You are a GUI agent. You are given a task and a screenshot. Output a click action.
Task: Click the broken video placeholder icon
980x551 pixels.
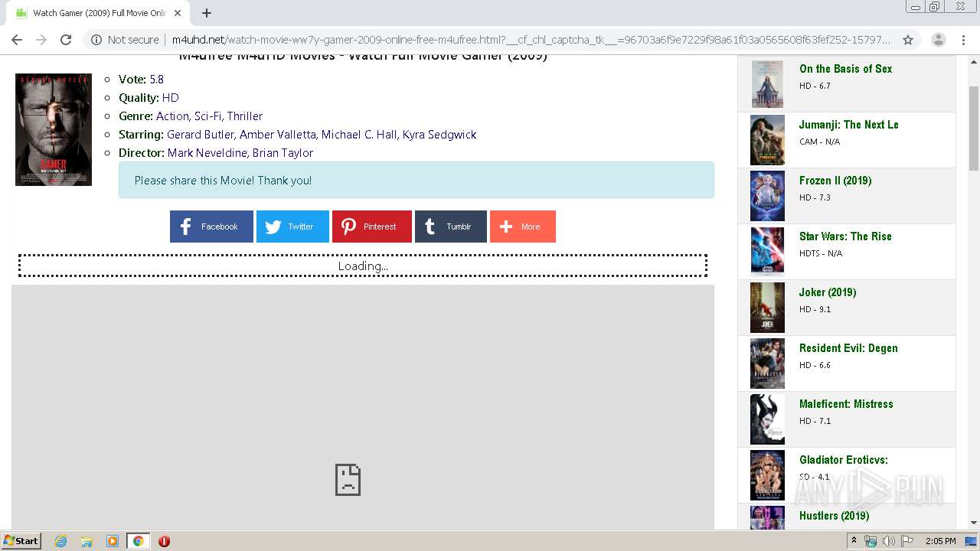click(x=348, y=480)
